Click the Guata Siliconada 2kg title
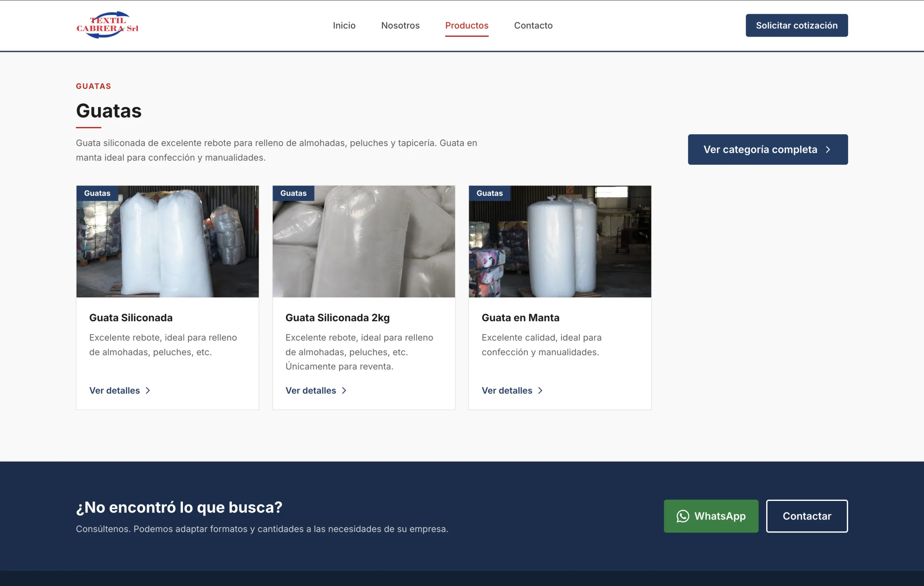 tap(338, 318)
